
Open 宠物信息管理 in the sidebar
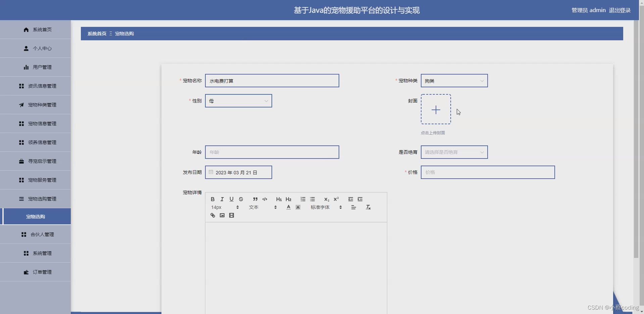click(35, 124)
